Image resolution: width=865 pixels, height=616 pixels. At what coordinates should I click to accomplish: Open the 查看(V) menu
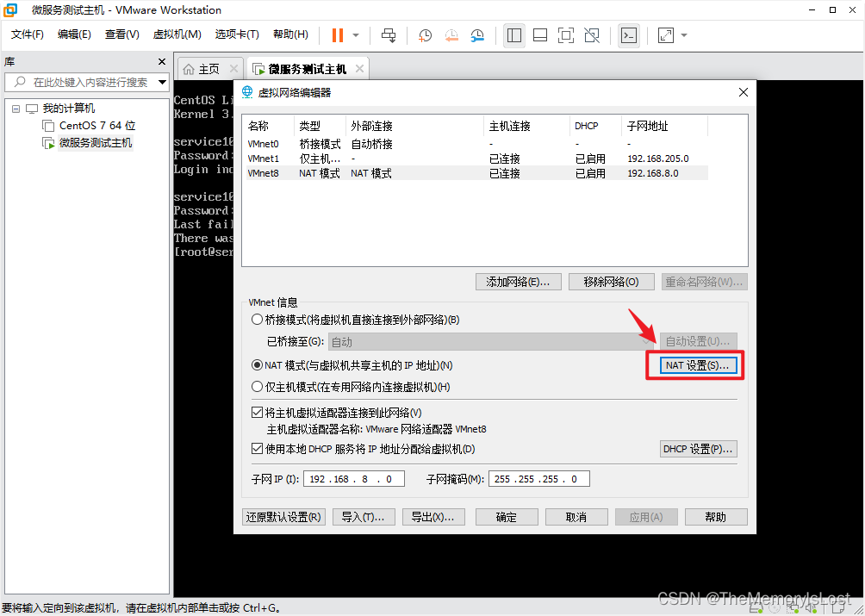point(122,34)
